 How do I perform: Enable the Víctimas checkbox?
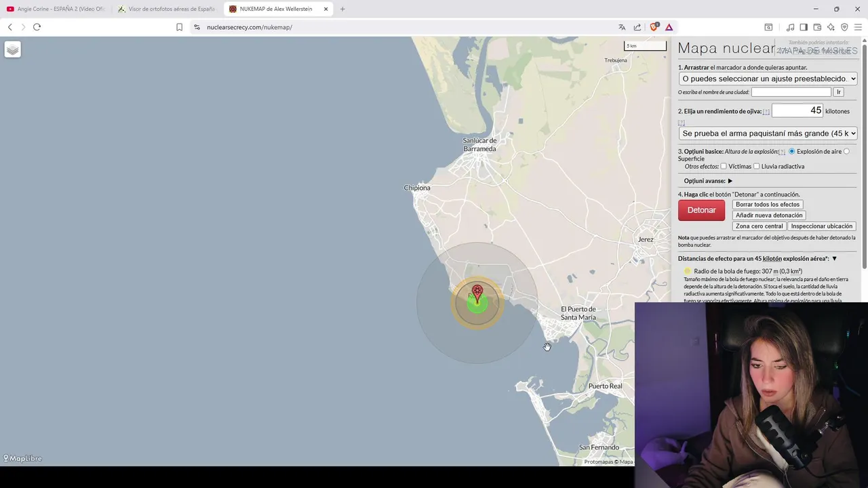pos(724,166)
